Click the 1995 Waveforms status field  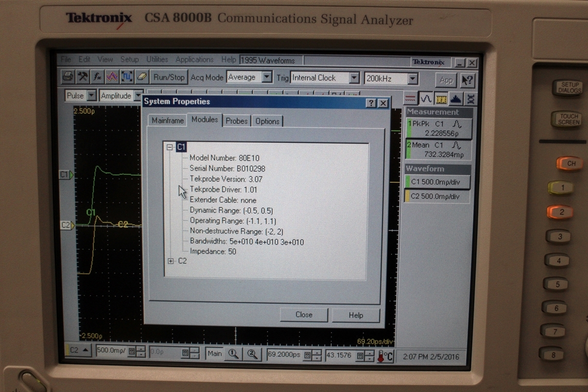click(x=271, y=60)
